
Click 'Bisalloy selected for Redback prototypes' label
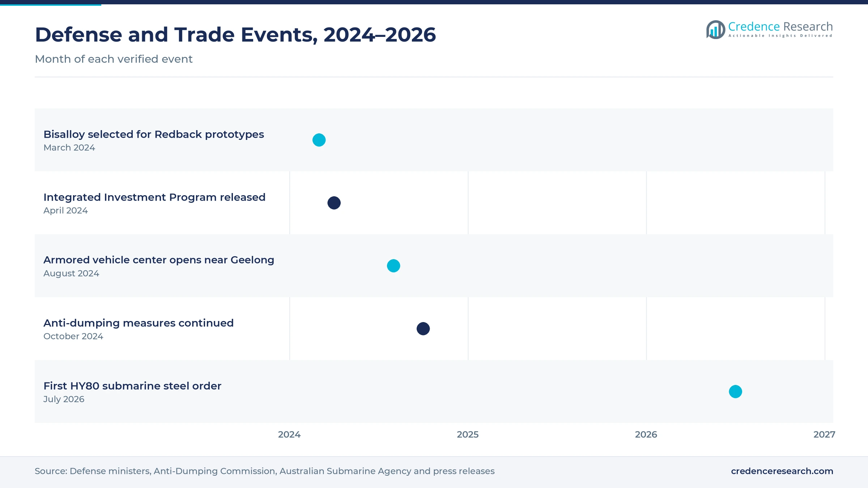pos(154,134)
